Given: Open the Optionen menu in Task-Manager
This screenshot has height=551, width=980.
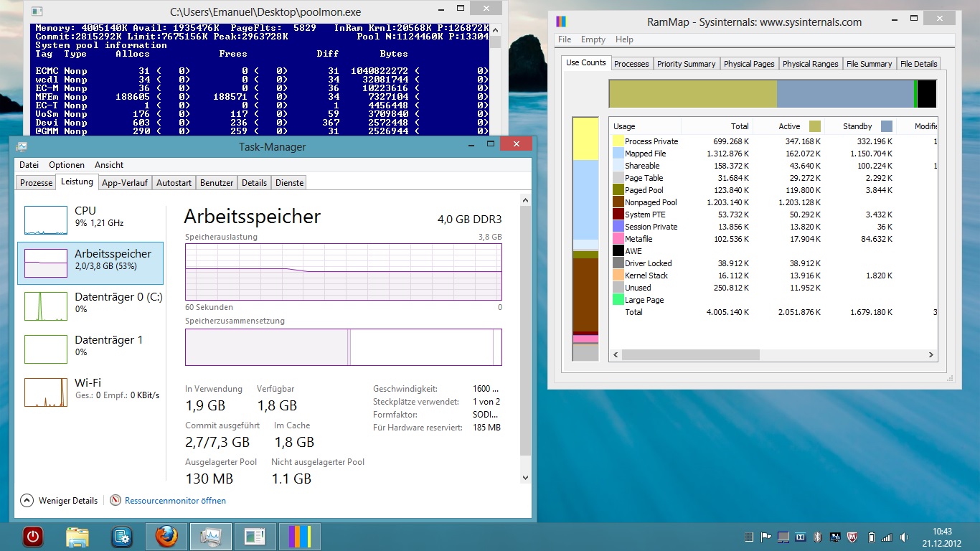Looking at the screenshot, I should click(67, 165).
